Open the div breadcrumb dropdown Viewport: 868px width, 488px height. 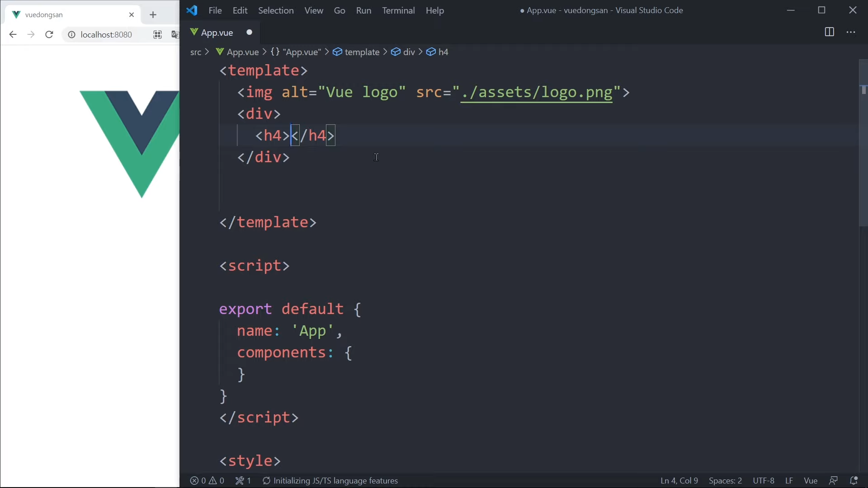pos(409,52)
